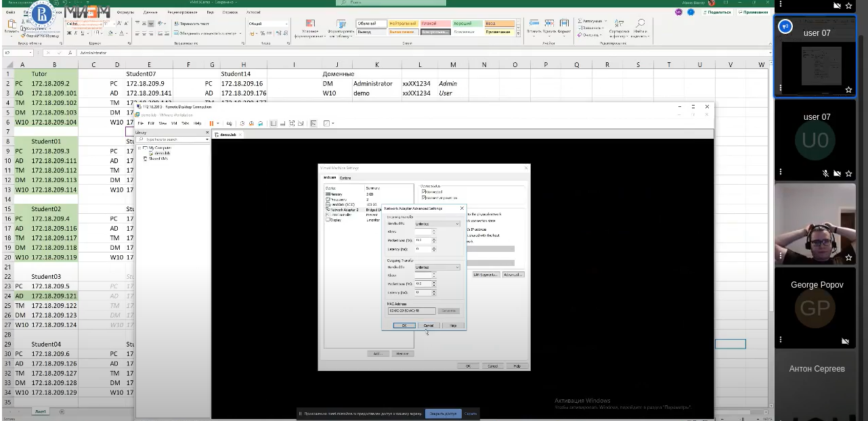Screen dimensions: 868x421
Task: Click the Paste clipboard icon
Action: (12, 24)
